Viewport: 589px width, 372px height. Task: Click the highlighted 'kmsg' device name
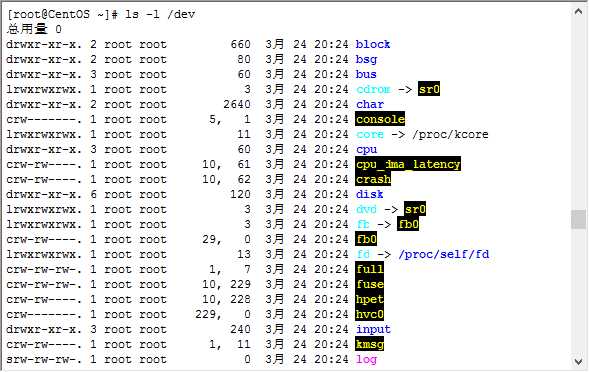point(370,344)
